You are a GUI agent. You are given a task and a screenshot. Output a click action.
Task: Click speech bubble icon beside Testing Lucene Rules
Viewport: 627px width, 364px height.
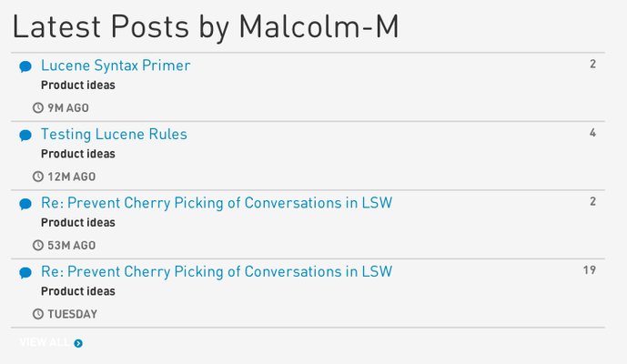coord(25,136)
